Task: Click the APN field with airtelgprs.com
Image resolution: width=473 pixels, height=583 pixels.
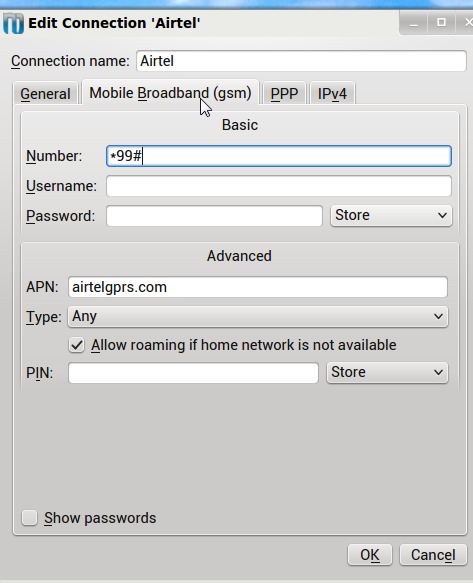Action: click(258, 287)
